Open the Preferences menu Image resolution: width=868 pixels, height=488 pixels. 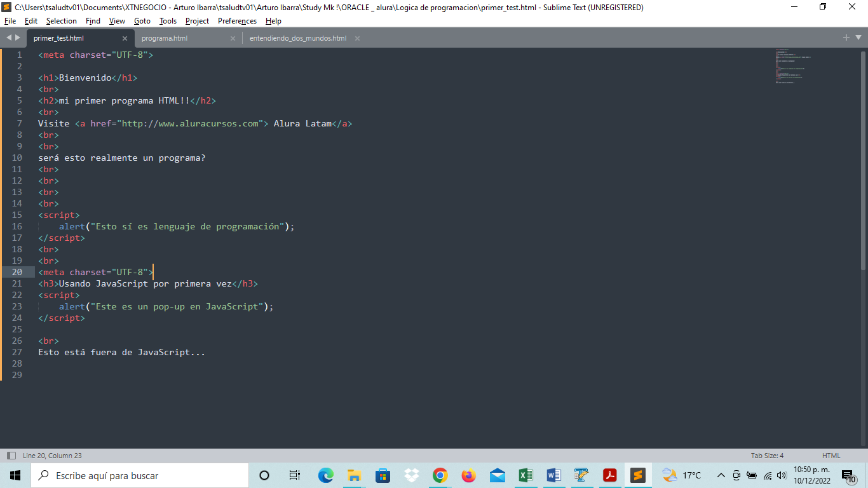pyautogui.click(x=237, y=21)
